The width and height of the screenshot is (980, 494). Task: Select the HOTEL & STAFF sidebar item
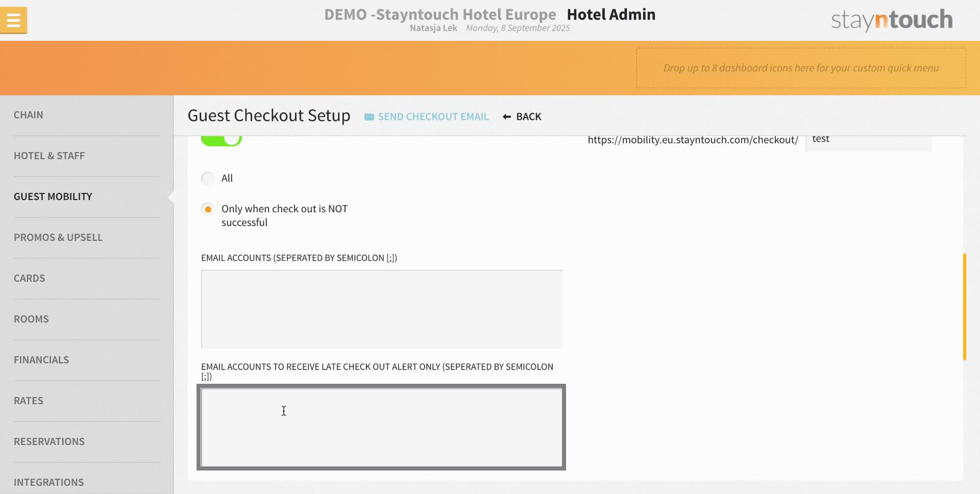(x=49, y=156)
